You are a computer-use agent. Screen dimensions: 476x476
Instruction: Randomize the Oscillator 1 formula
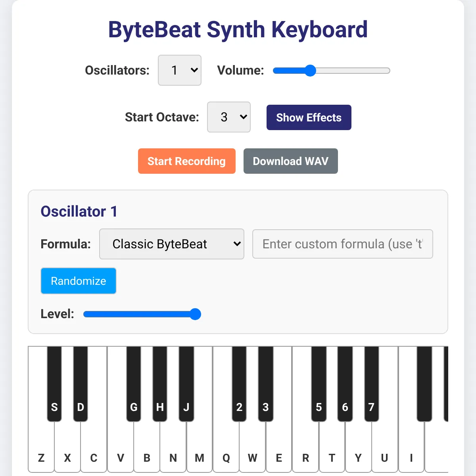tap(78, 281)
